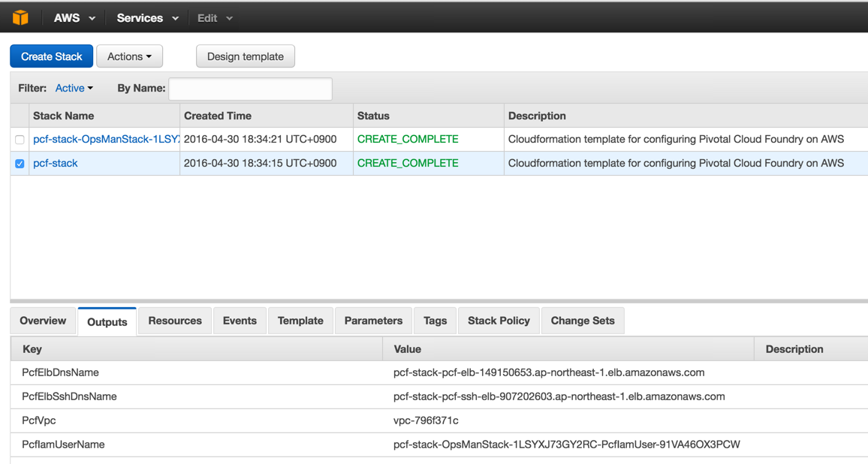This screenshot has height=464, width=868.
Task: Click the Design template button
Action: [x=246, y=56]
